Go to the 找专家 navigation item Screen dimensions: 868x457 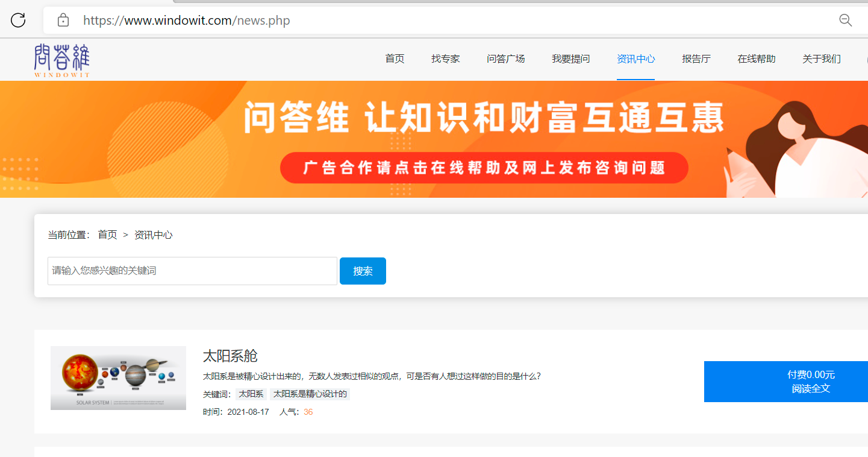coord(445,59)
